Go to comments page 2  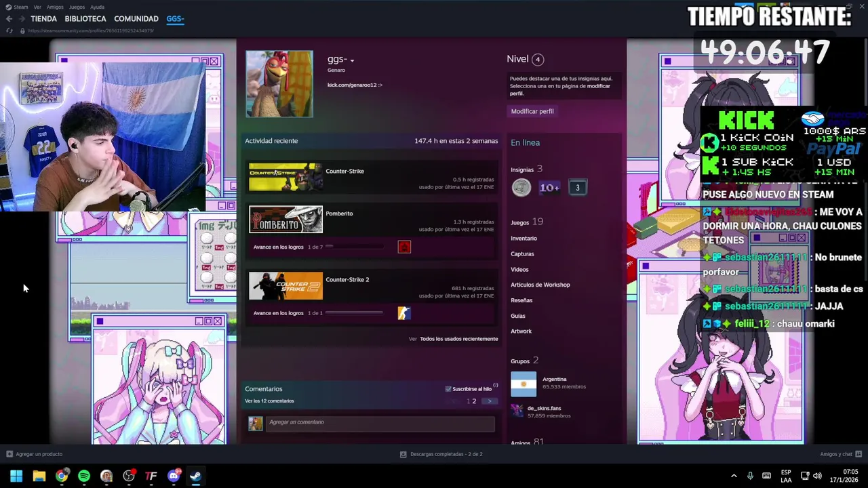click(x=474, y=401)
